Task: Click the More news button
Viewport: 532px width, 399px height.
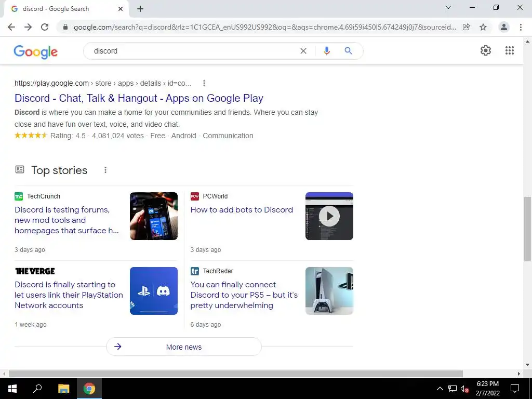Action: [x=184, y=347]
